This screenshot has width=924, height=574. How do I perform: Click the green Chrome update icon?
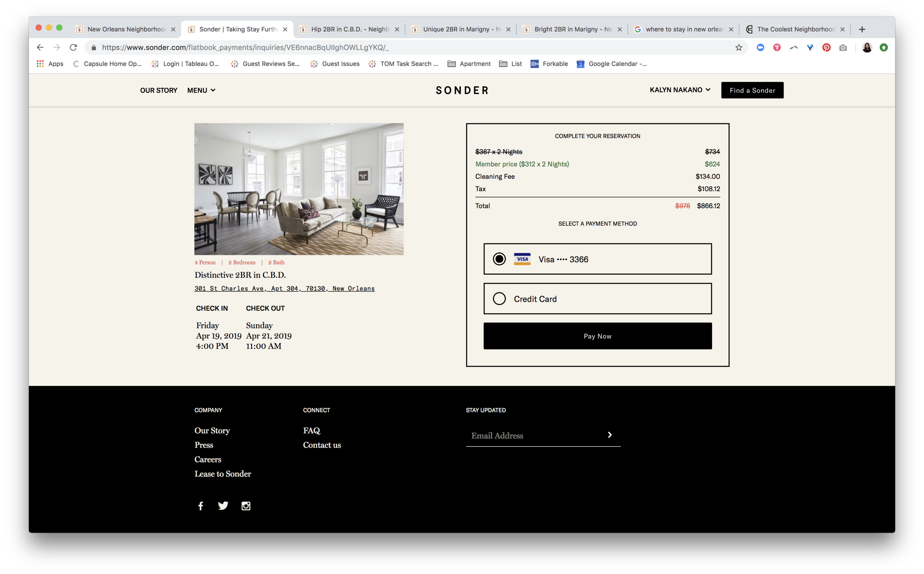(x=884, y=47)
